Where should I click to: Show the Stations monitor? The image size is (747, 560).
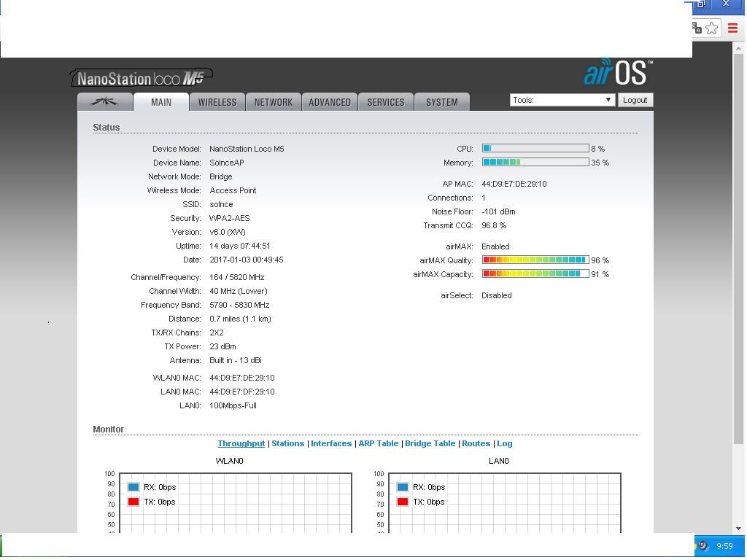[287, 443]
